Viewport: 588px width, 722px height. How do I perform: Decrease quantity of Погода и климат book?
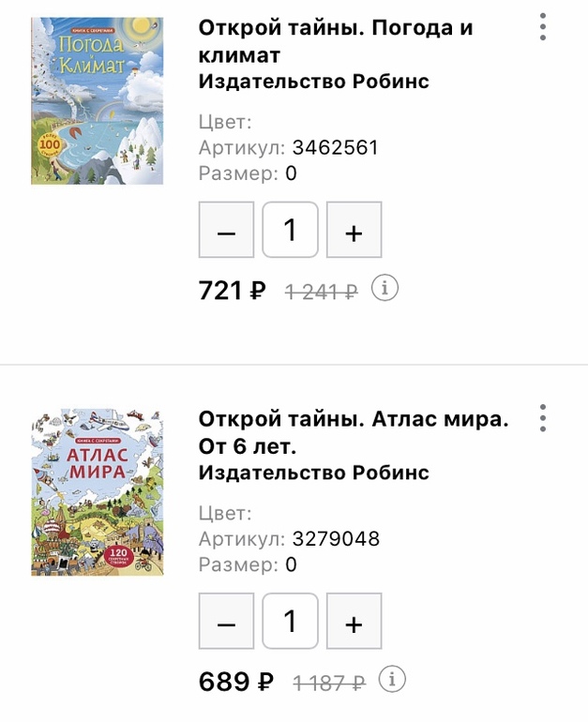[x=226, y=231]
